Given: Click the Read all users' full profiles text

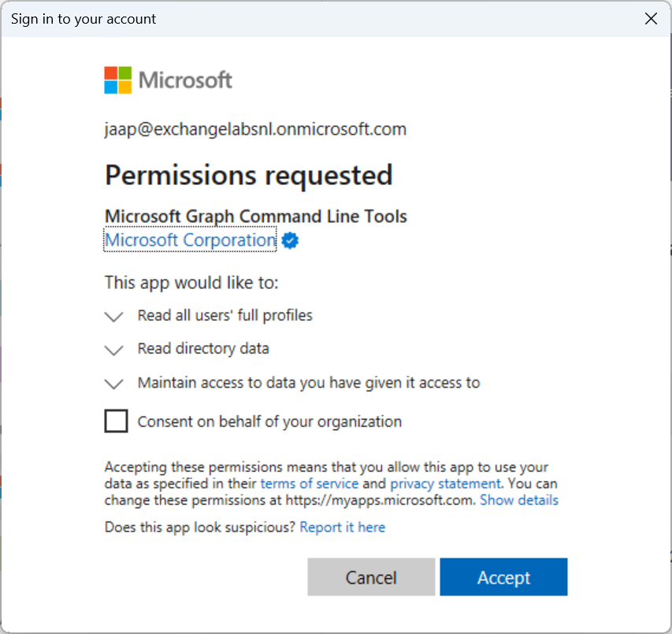Looking at the screenshot, I should click(225, 316).
